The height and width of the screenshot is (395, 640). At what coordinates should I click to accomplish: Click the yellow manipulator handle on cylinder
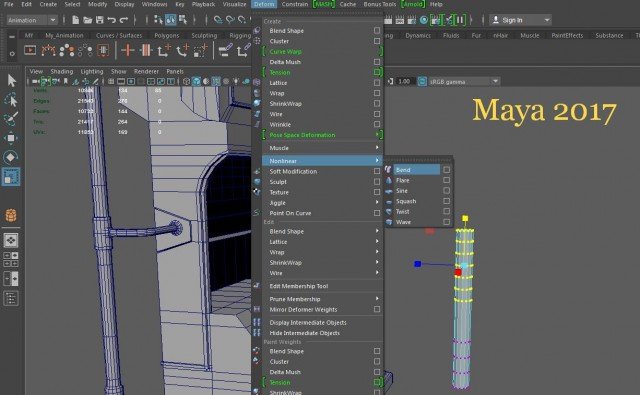(465, 218)
